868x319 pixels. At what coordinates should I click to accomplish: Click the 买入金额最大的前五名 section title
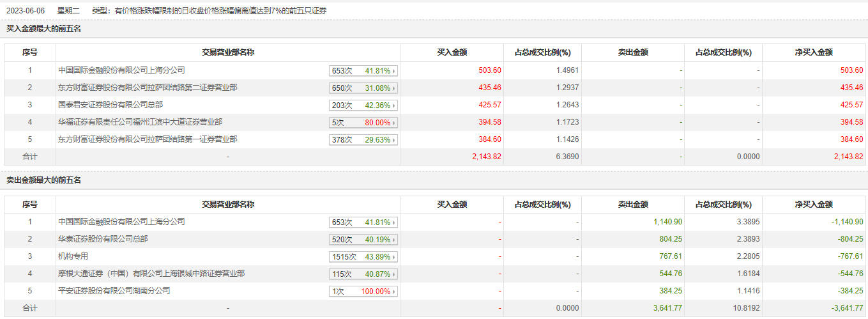click(x=43, y=29)
